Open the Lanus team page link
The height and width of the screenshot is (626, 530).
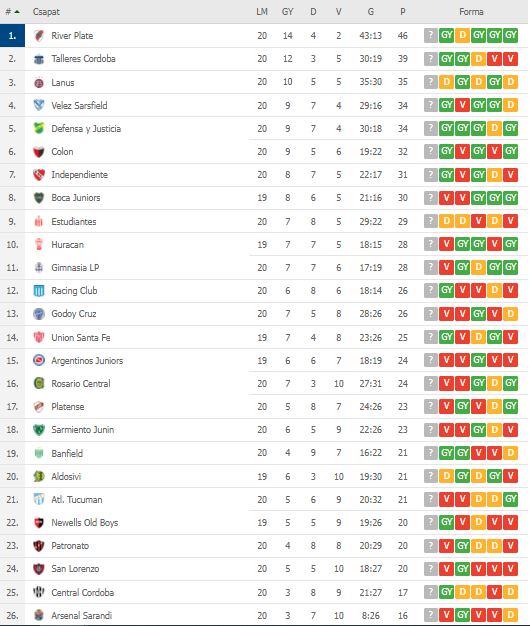coord(63,83)
